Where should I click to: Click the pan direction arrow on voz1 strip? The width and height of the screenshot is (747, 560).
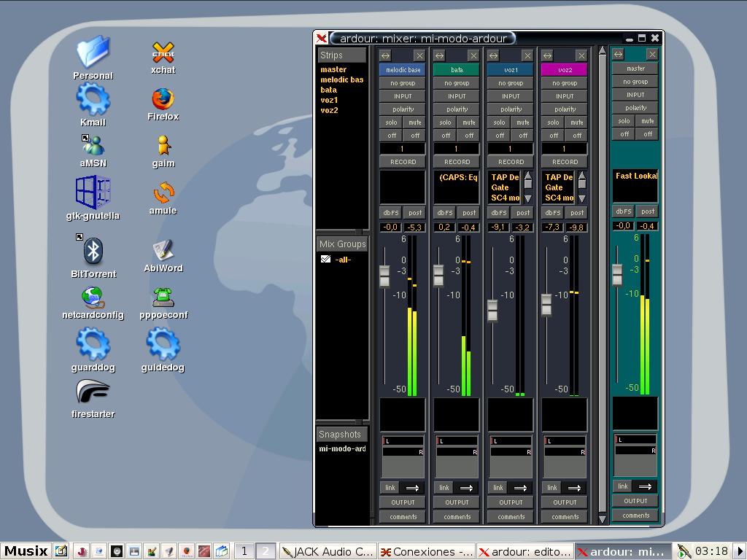521,488
